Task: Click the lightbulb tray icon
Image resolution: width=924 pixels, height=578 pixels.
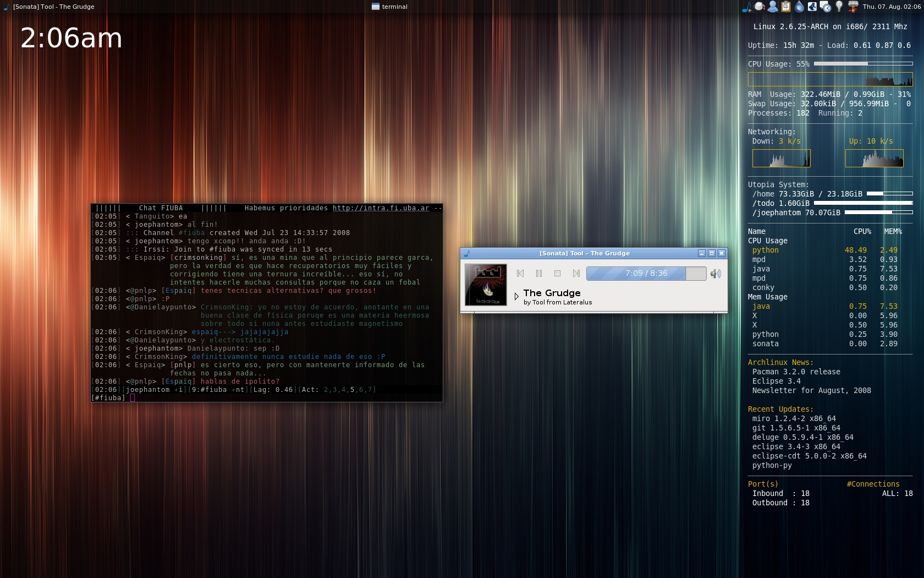Action: coord(839,7)
